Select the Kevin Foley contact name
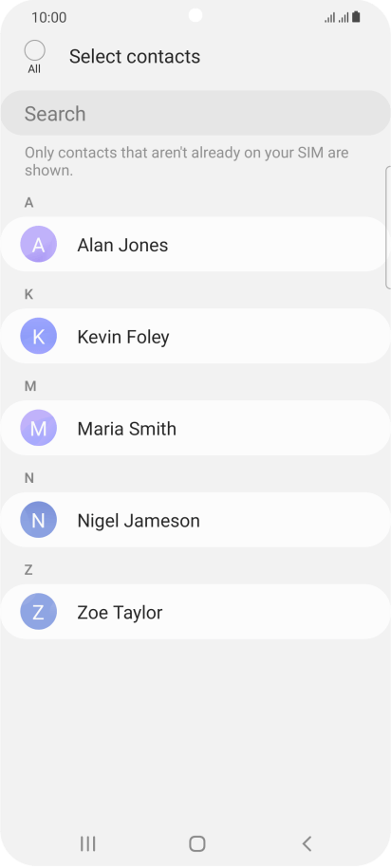 pyautogui.click(x=123, y=337)
